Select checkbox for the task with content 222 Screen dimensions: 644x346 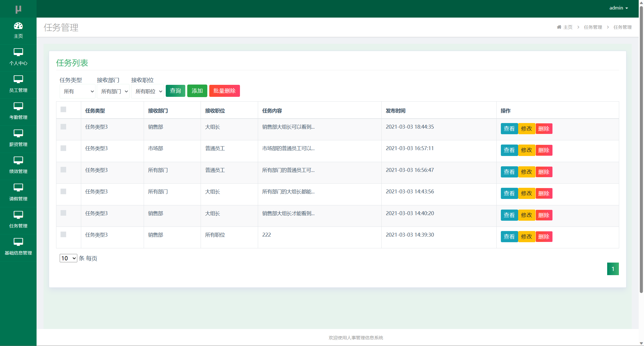click(63, 234)
